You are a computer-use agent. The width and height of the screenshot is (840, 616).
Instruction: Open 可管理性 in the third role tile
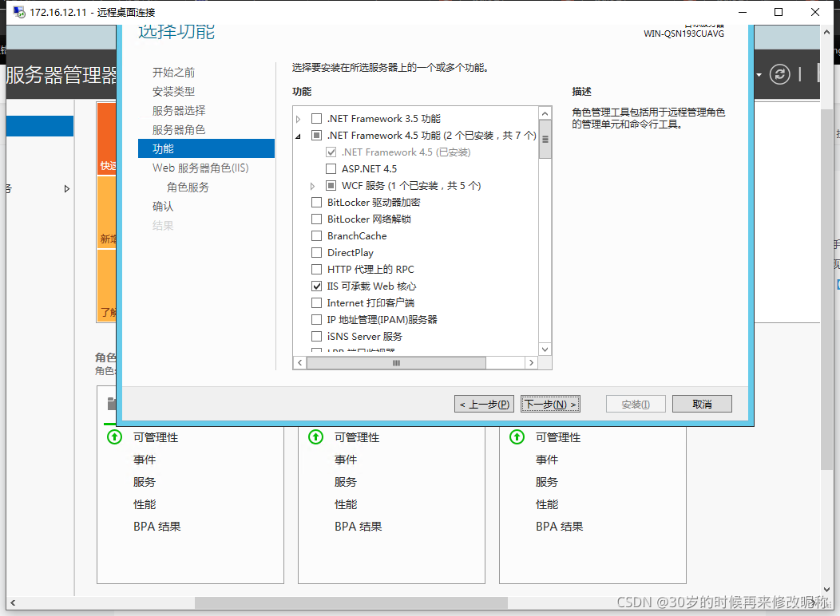[x=558, y=438]
